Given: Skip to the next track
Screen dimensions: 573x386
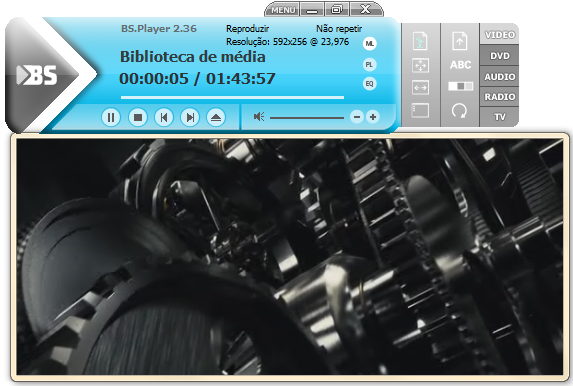Looking at the screenshot, I should [x=190, y=117].
